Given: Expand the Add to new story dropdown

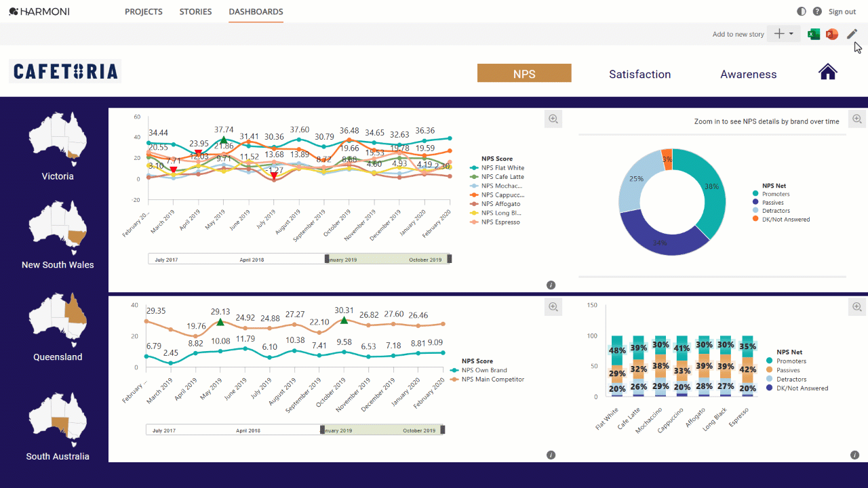Looking at the screenshot, I should point(784,34).
